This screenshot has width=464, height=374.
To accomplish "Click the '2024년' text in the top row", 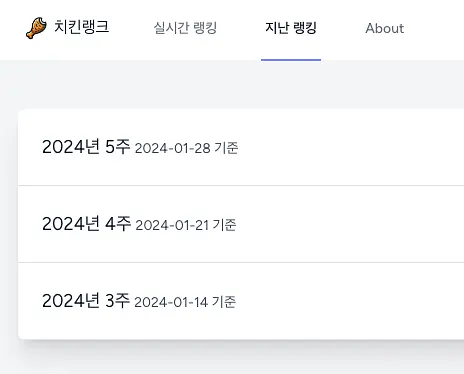I will tap(71, 147).
